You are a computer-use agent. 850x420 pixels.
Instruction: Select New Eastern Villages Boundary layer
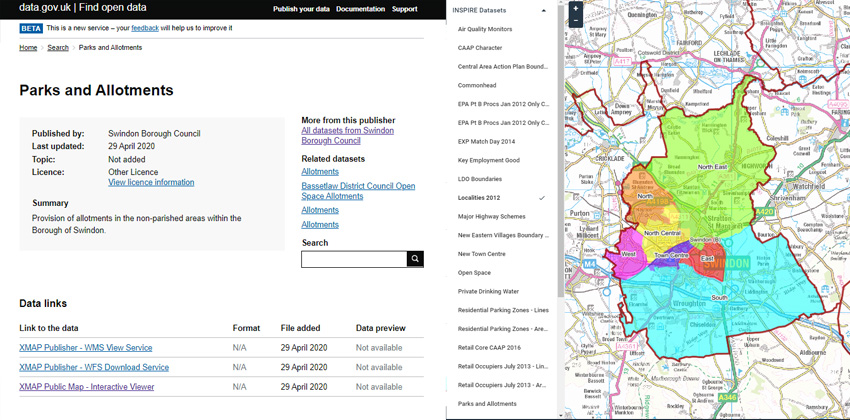(503, 235)
